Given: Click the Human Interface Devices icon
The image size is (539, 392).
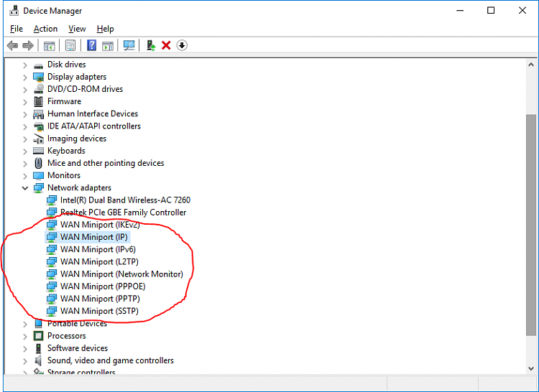Looking at the screenshot, I should coord(39,114).
